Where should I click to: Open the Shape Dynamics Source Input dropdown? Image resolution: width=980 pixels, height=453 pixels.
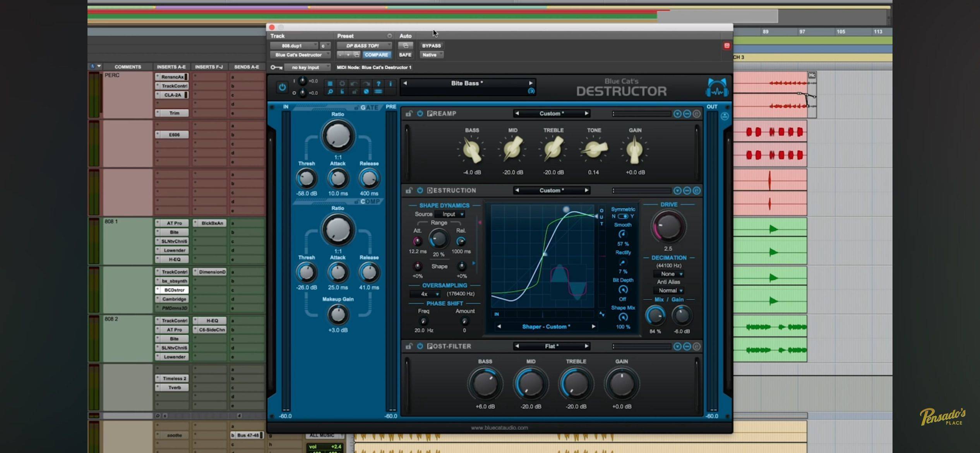[x=450, y=214]
